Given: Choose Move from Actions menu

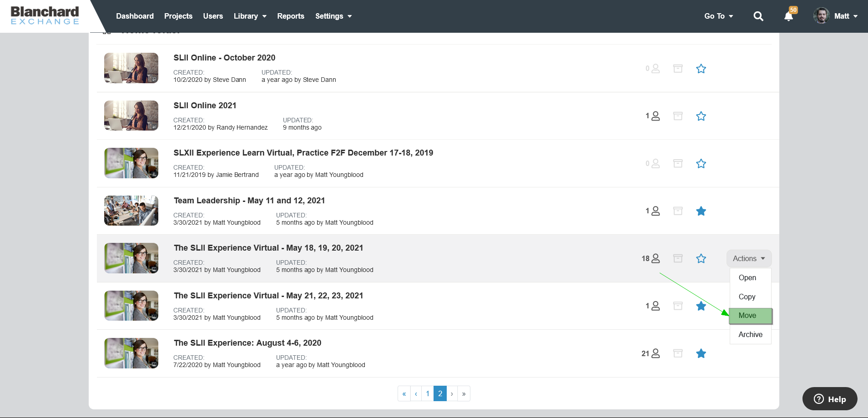Looking at the screenshot, I should pyautogui.click(x=751, y=316).
